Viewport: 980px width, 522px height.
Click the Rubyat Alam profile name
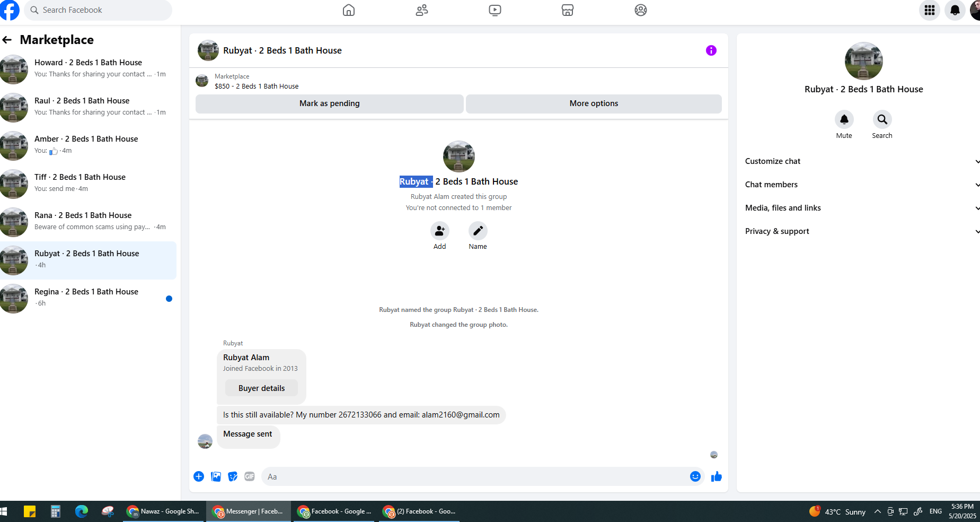click(246, 358)
